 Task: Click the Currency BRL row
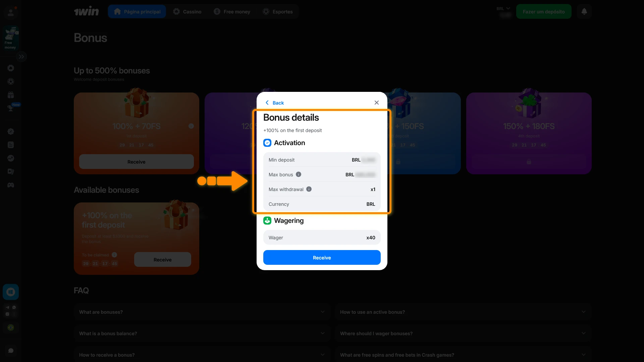coord(322,204)
